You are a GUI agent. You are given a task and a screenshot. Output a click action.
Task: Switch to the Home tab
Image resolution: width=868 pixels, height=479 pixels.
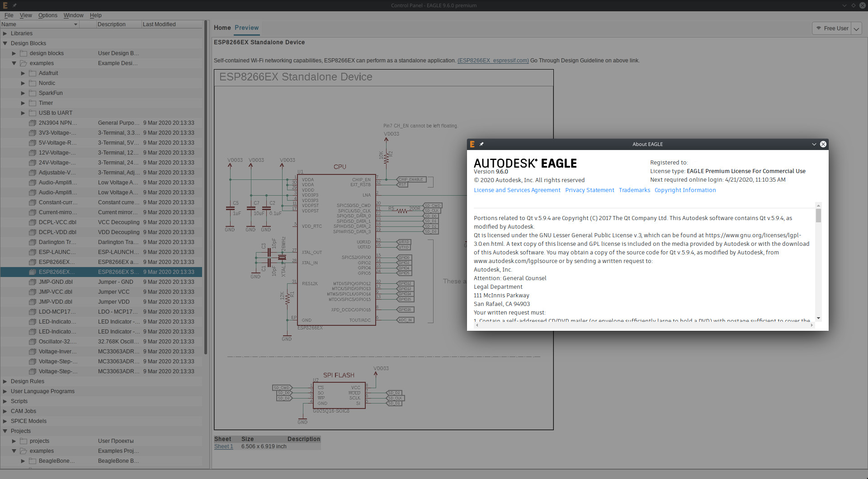pyautogui.click(x=222, y=28)
